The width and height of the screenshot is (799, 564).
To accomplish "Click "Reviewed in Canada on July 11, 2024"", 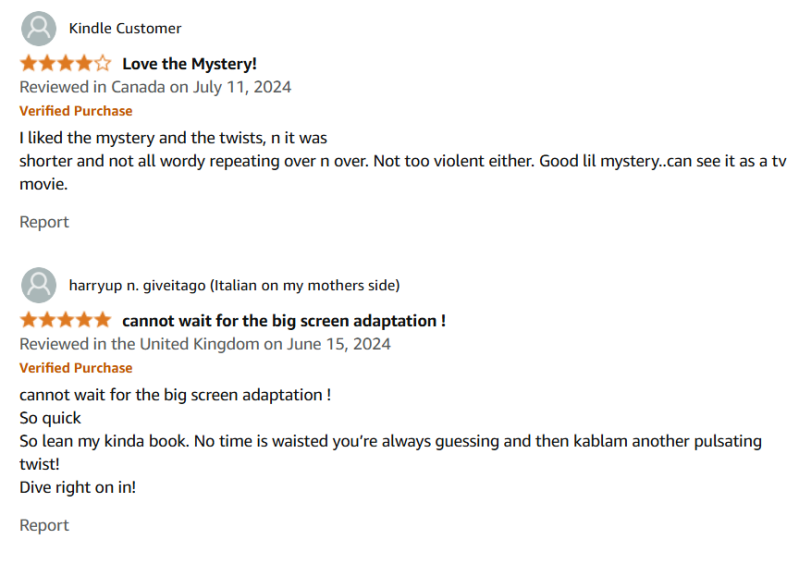I will pyautogui.click(x=155, y=87).
